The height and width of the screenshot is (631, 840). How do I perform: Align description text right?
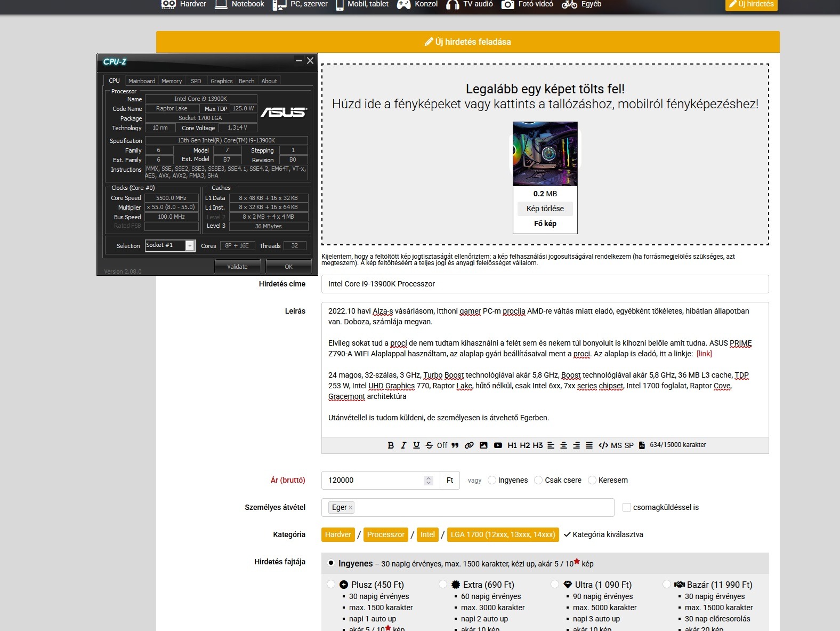576,445
